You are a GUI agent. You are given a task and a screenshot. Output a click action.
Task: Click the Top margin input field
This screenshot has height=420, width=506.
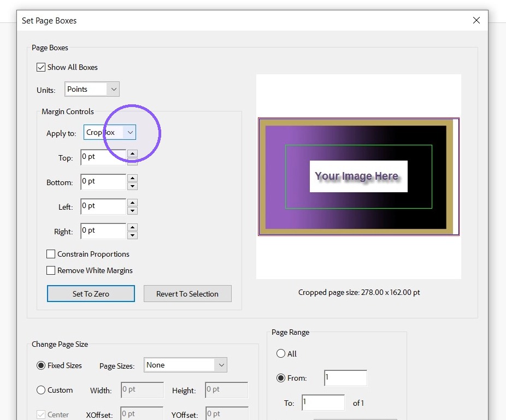pyautogui.click(x=103, y=157)
